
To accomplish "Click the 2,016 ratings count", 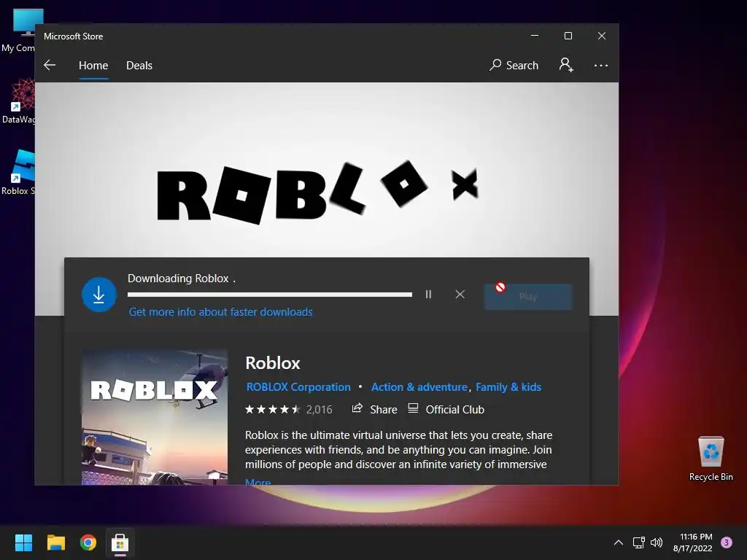I will click(320, 410).
